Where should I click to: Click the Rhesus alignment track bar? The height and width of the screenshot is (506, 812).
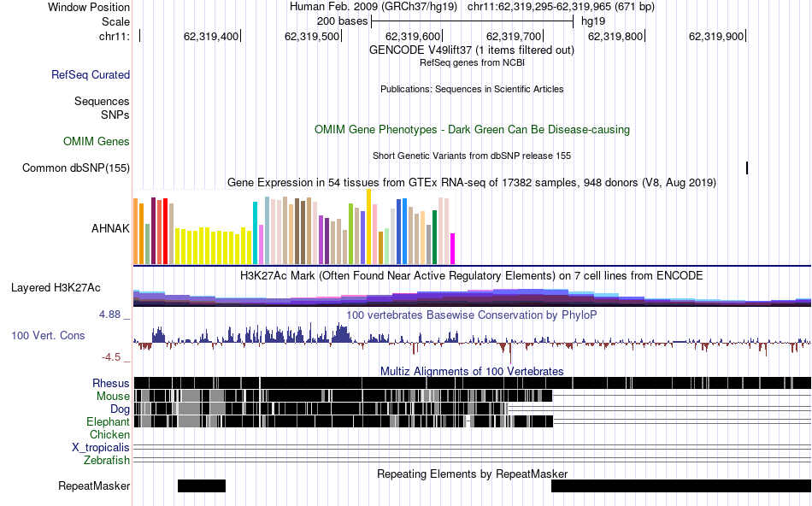pos(473,383)
